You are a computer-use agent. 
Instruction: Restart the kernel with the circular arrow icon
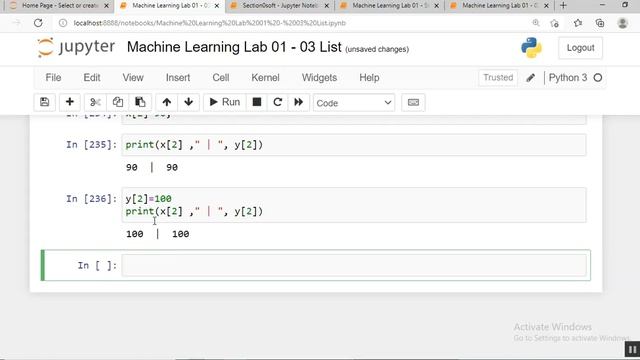[278, 102]
